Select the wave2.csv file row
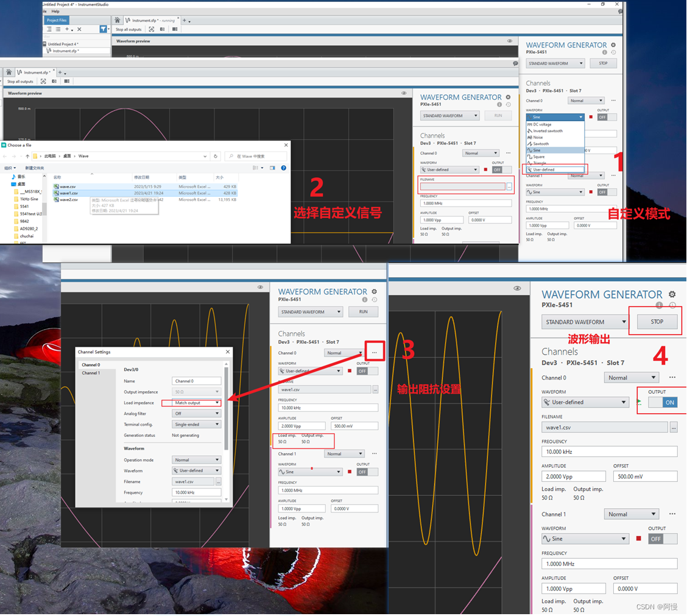This screenshot has height=616, width=687. click(144, 199)
